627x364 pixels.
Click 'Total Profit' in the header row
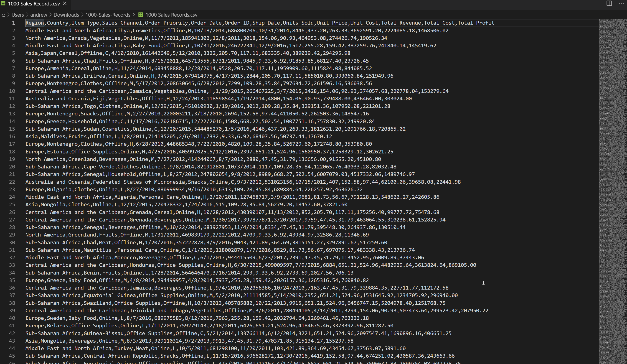pos(476,23)
